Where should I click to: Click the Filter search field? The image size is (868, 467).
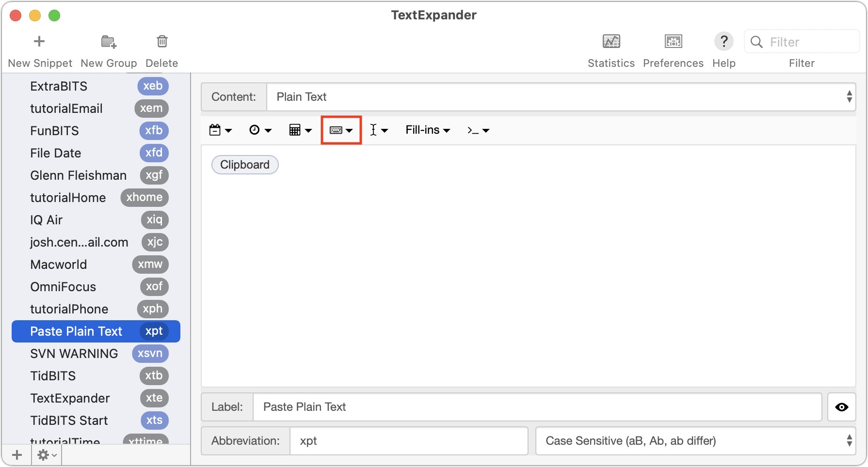point(802,42)
